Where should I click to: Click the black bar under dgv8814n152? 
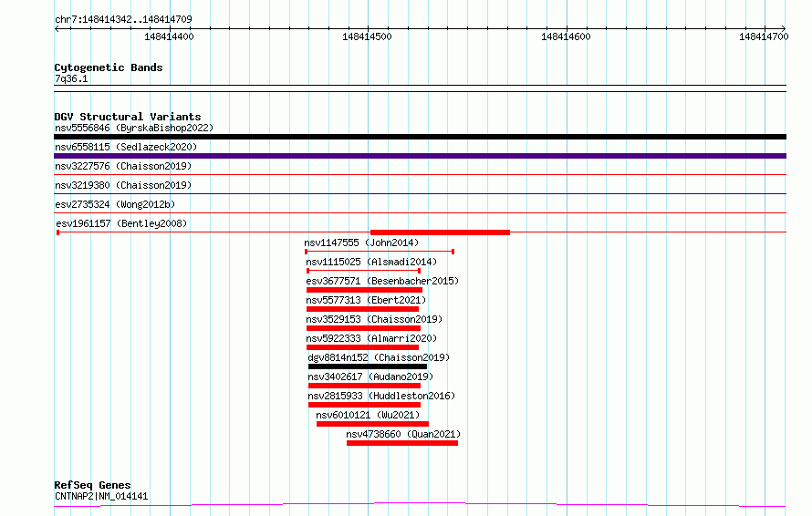click(367, 366)
